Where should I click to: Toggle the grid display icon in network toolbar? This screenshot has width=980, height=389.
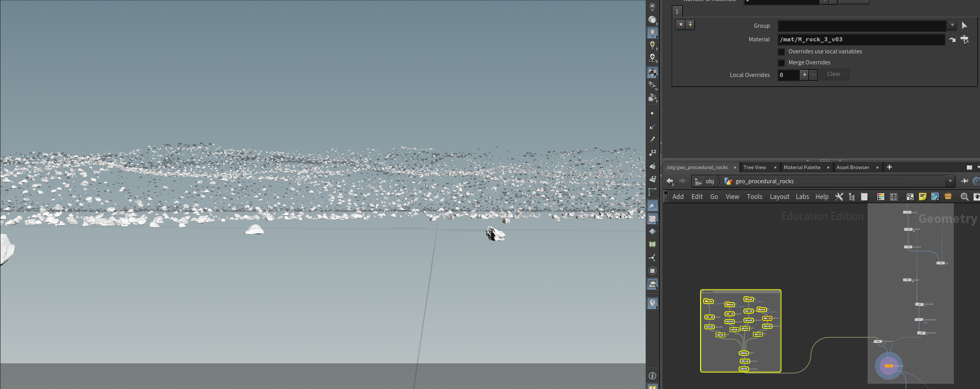click(x=894, y=197)
